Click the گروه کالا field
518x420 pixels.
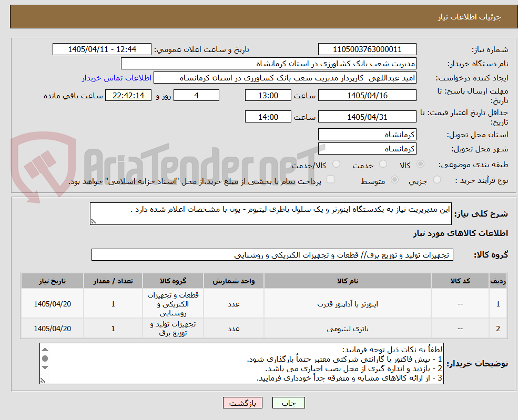[272, 255]
